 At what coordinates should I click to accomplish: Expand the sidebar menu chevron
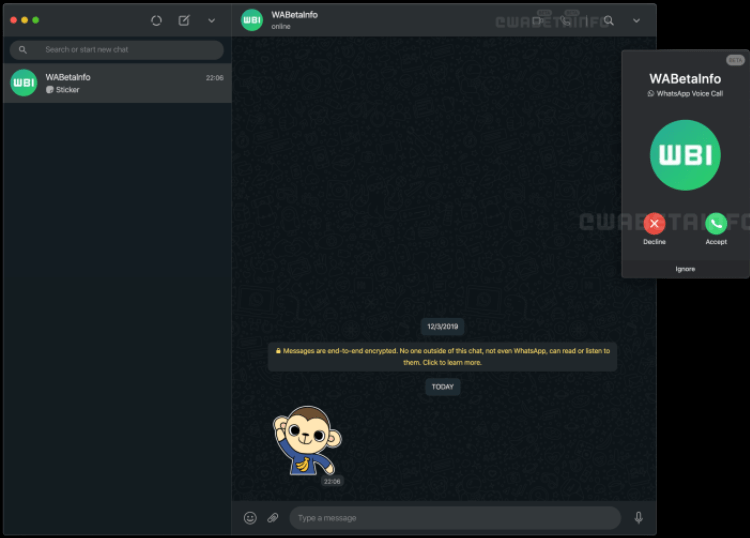(x=211, y=20)
